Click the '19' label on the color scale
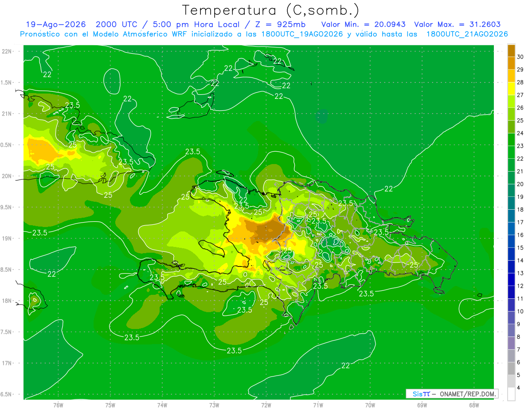 pyautogui.click(x=520, y=197)
